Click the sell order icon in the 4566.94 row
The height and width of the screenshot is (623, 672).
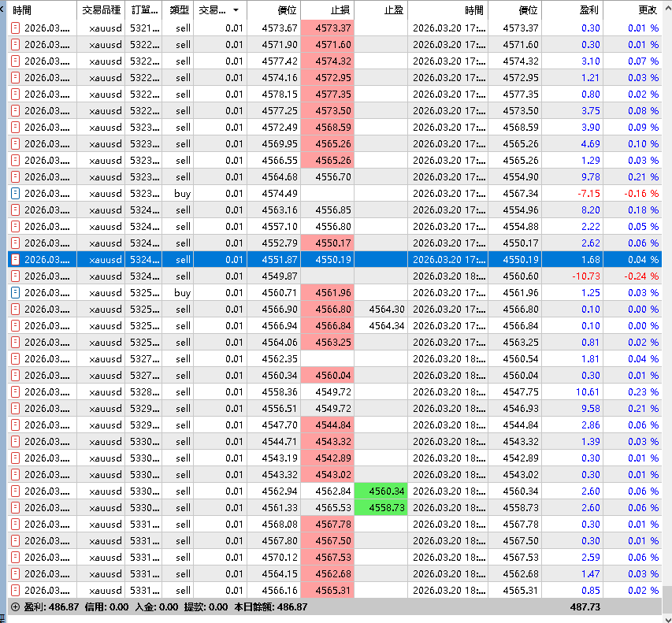click(15, 325)
